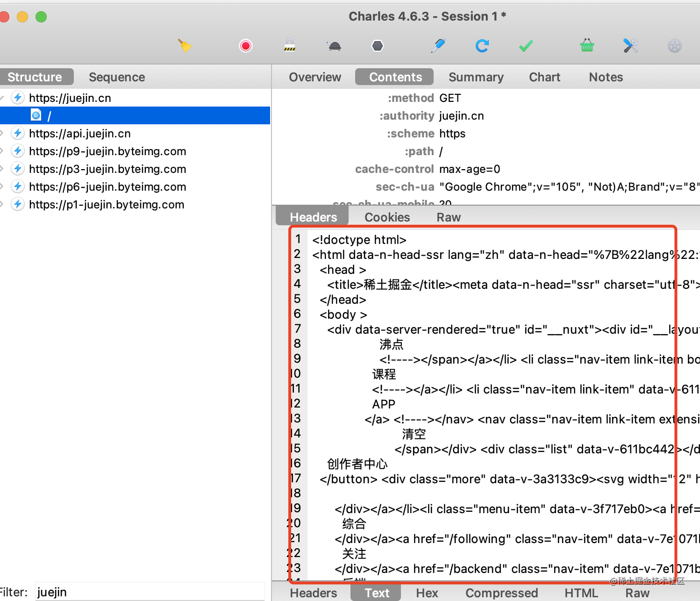Expand the p1-juejin.byteimg.com node
Viewport: 700px width, 601px height.
pos(2,205)
